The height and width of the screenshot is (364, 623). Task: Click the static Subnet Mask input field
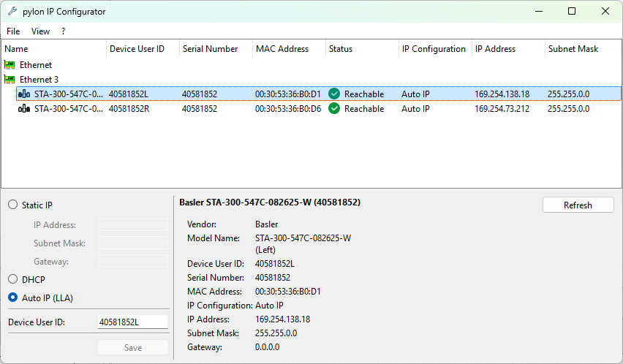(x=133, y=243)
